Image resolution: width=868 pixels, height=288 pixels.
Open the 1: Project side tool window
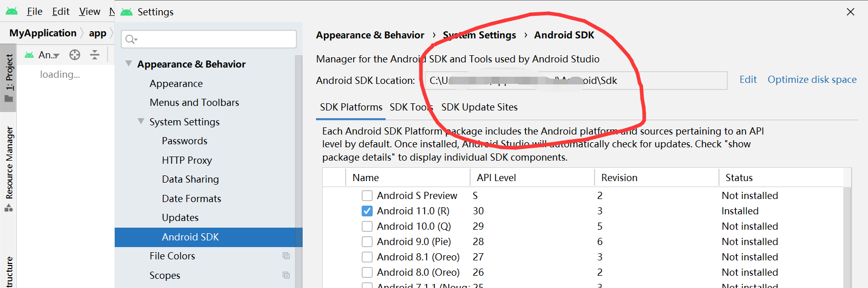pyautogui.click(x=9, y=78)
